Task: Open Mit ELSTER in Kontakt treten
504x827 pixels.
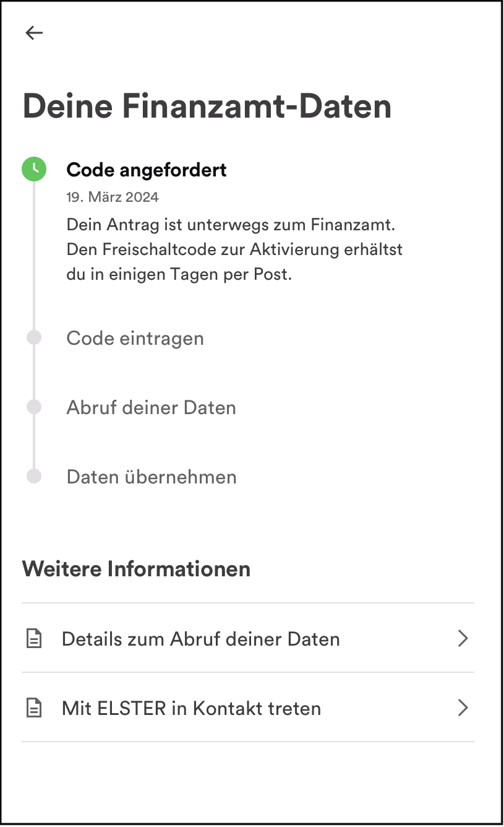Action: [x=248, y=708]
